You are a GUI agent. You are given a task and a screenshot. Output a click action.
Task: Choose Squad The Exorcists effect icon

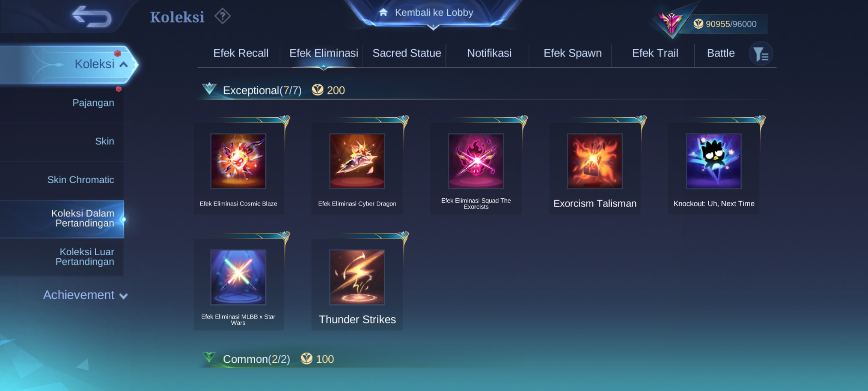pyautogui.click(x=476, y=161)
